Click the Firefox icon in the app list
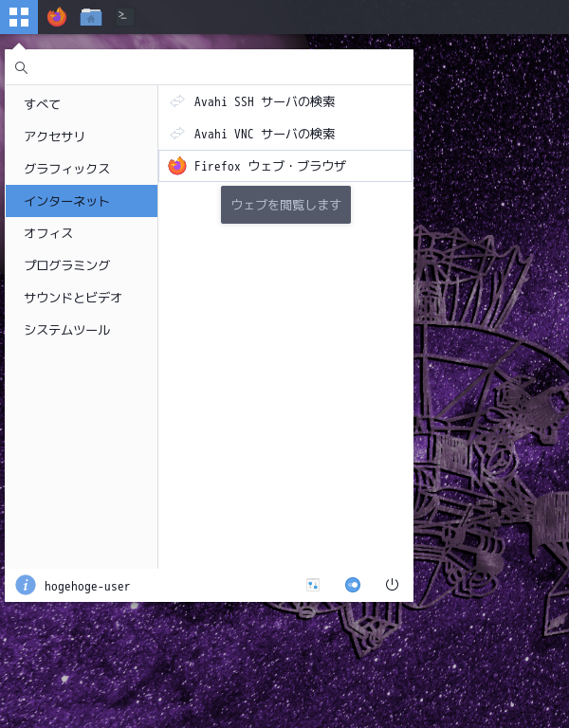The width and height of the screenshot is (569, 728). tap(177, 166)
